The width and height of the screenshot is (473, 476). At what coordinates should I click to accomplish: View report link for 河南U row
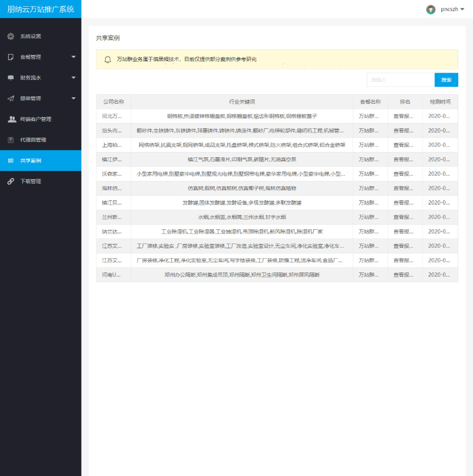(404, 275)
